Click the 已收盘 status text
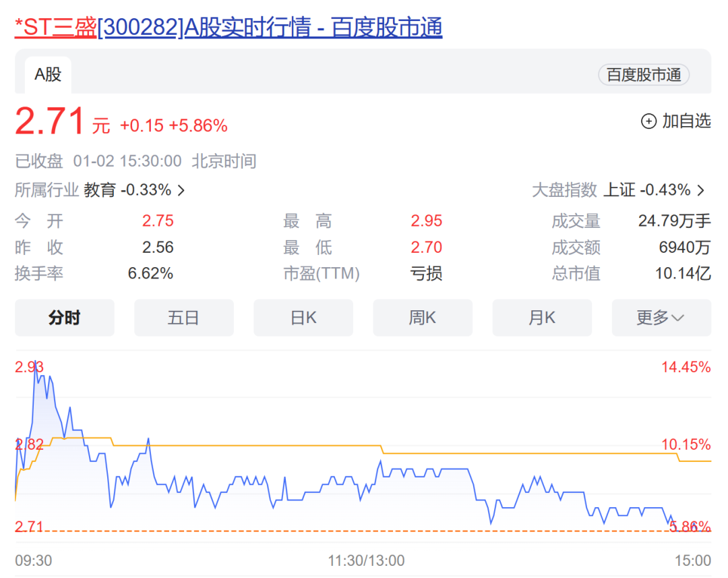 (39, 161)
